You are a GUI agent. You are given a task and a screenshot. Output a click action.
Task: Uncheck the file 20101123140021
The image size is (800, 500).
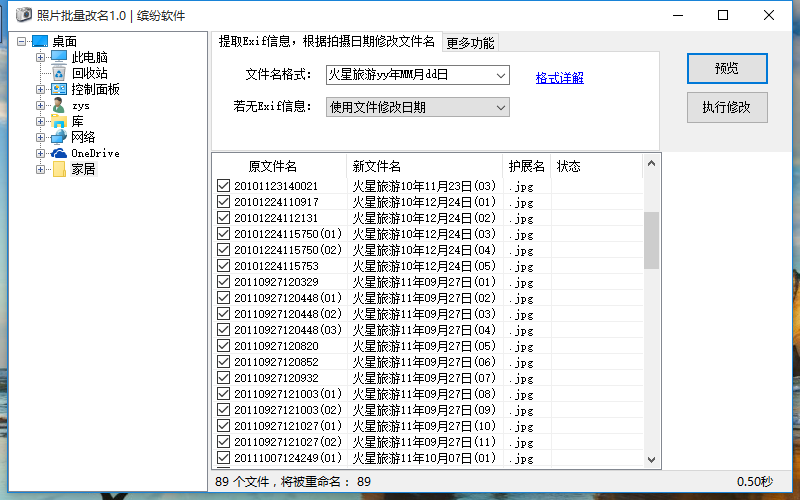tap(223, 186)
